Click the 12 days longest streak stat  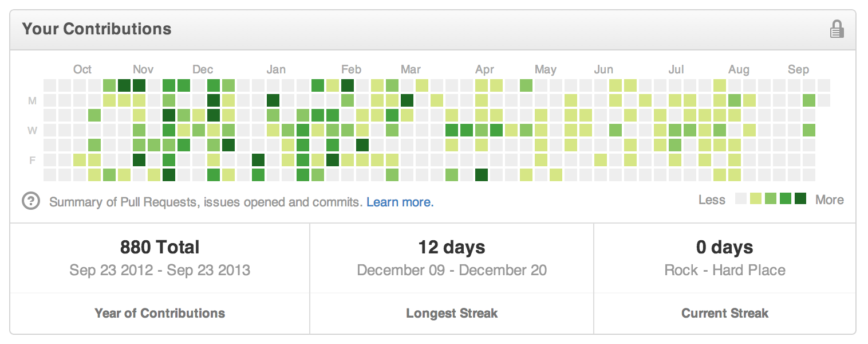pyautogui.click(x=452, y=247)
